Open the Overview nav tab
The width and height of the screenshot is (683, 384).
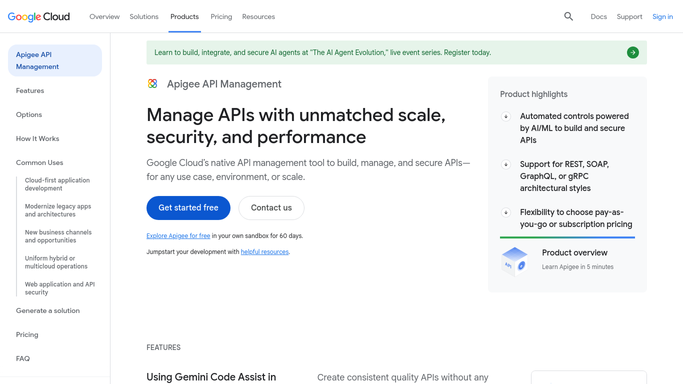coord(105,17)
